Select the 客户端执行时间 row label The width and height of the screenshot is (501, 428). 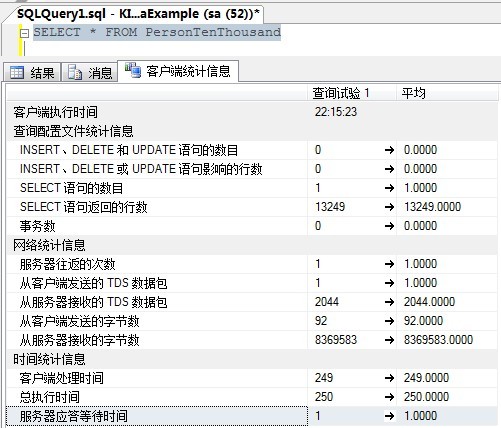[x=55, y=112]
